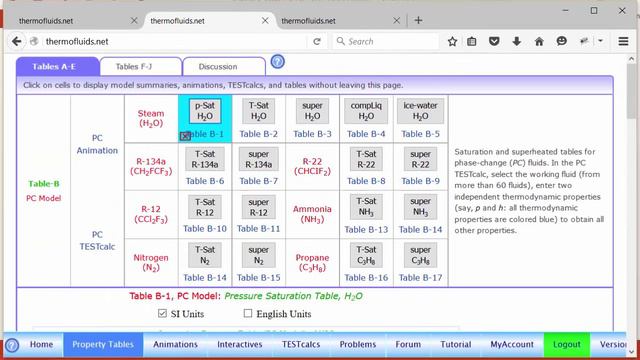The width and height of the screenshot is (640, 360).
Task: Open the Table B-2 link
Action: tap(258, 134)
